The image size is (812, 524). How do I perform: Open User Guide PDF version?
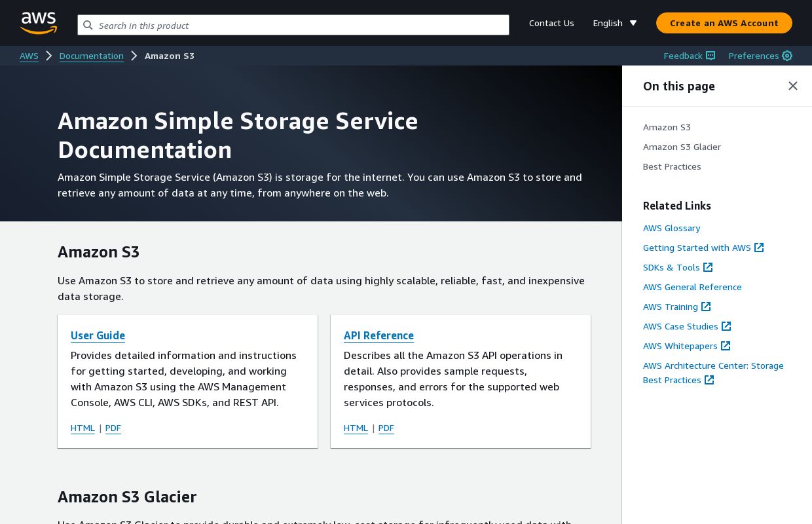[x=113, y=428]
